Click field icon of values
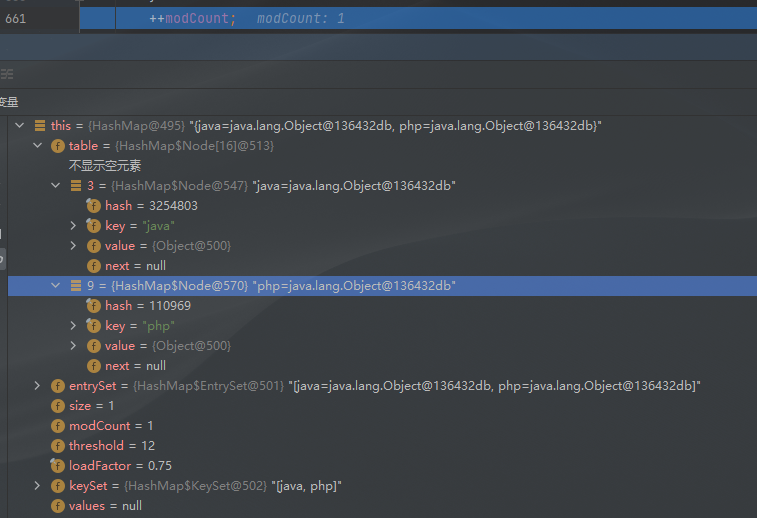Viewport: 757px width, 518px height. (58, 506)
